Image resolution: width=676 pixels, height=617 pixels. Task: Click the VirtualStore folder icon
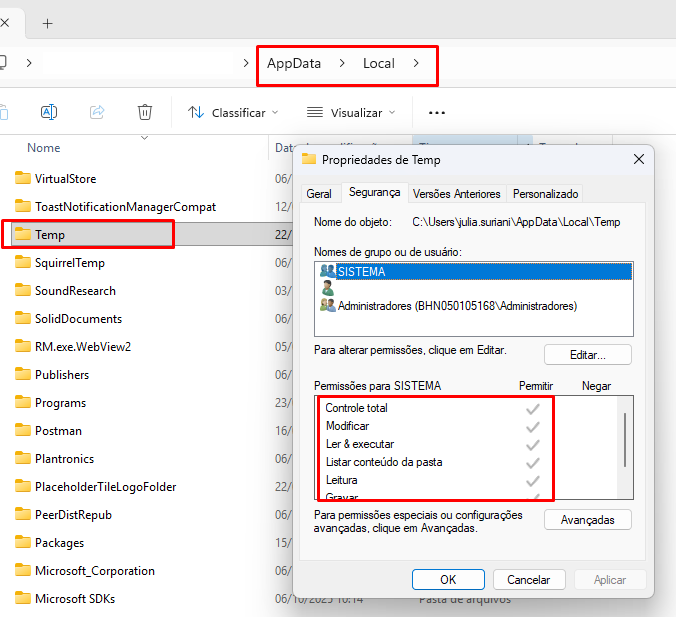pos(22,178)
